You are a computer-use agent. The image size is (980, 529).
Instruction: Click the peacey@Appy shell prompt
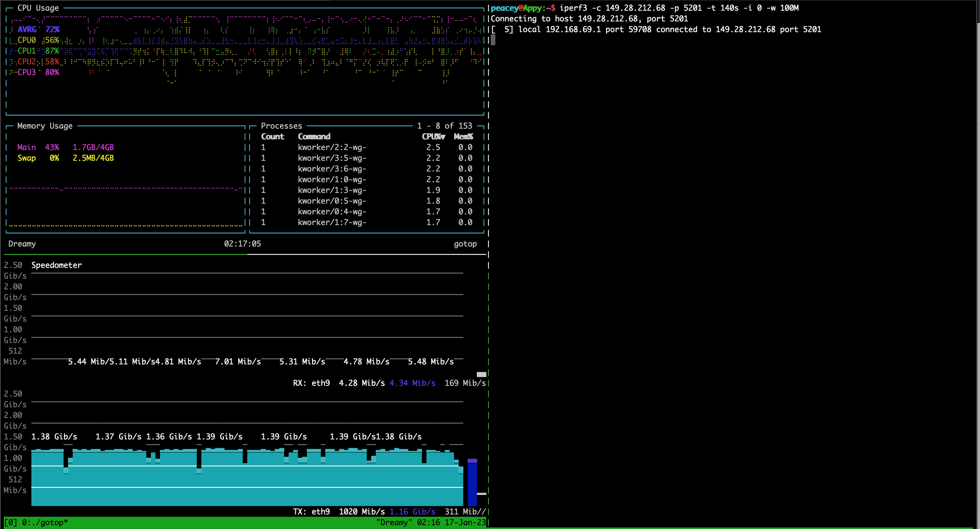point(523,8)
